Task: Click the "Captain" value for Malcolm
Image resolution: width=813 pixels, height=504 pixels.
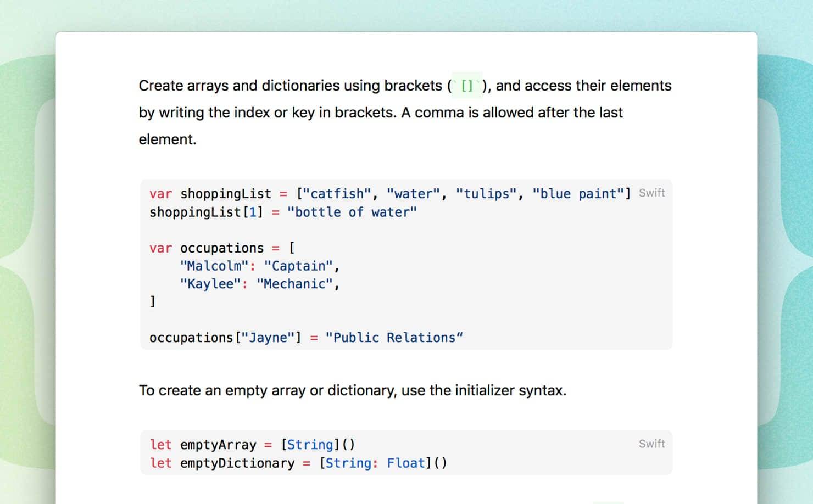Action: point(298,266)
